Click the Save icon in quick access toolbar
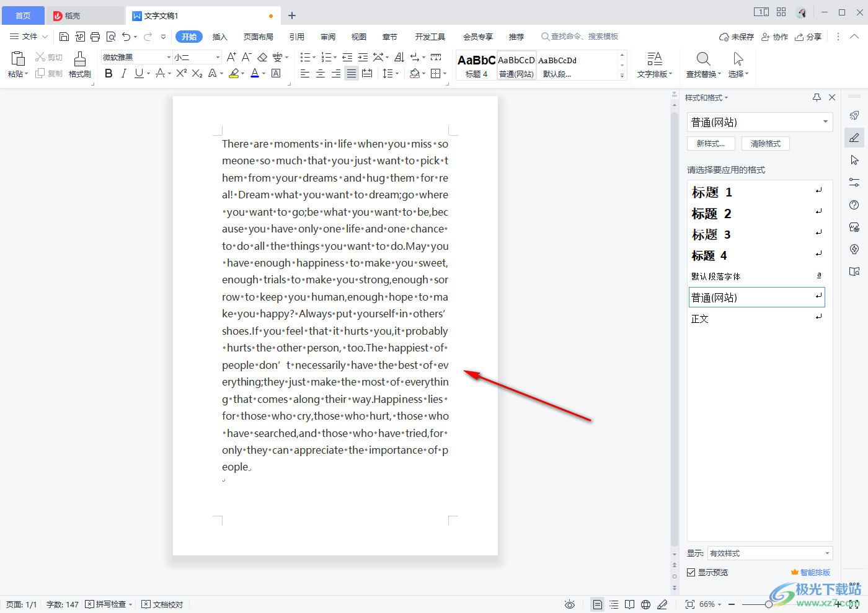The image size is (868, 613). click(x=64, y=37)
